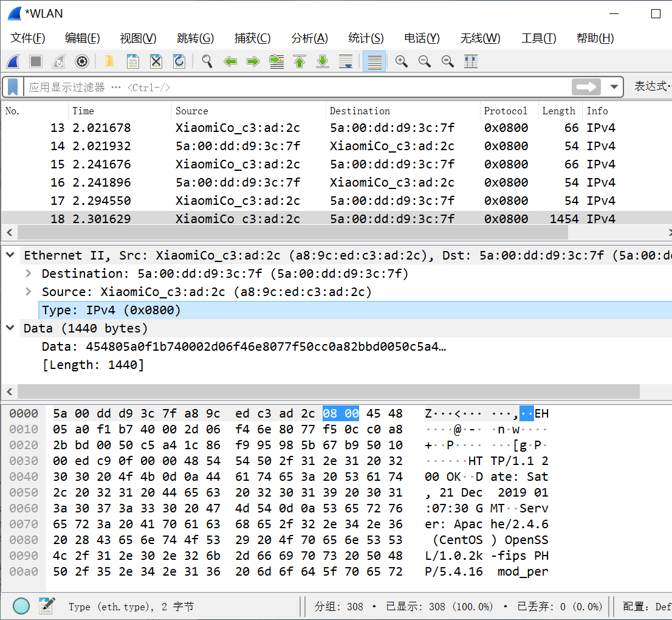672x620 pixels.
Task: Sort packets by Time column
Action: (x=120, y=111)
